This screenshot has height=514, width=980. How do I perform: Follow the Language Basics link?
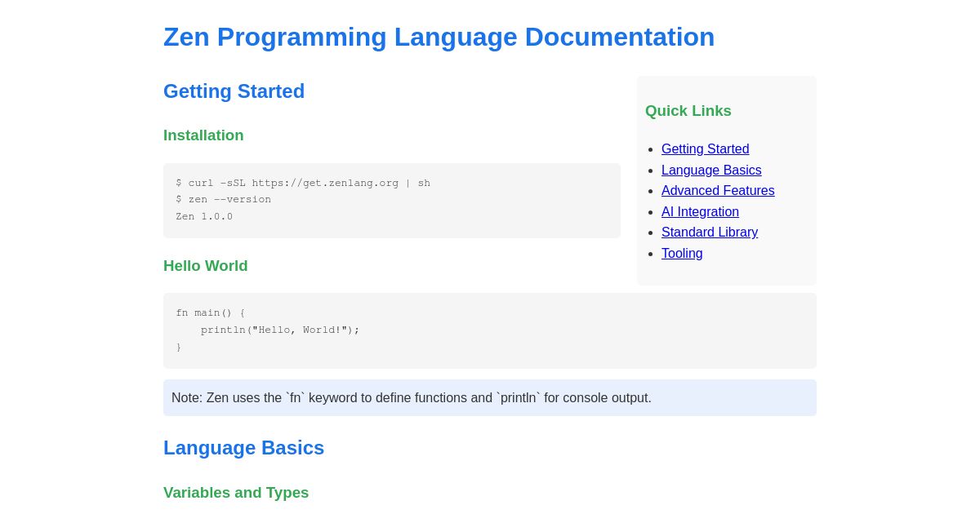(711, 170)
